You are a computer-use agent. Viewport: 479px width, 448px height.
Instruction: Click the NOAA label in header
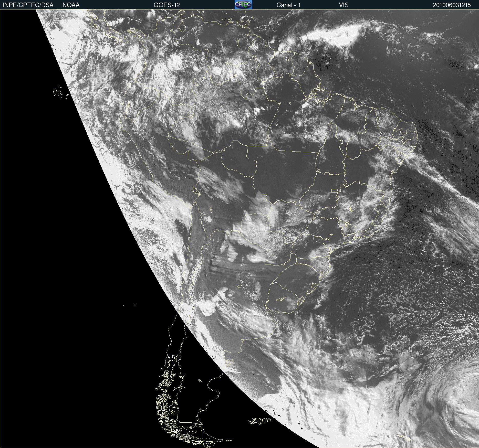pos(71,5)
